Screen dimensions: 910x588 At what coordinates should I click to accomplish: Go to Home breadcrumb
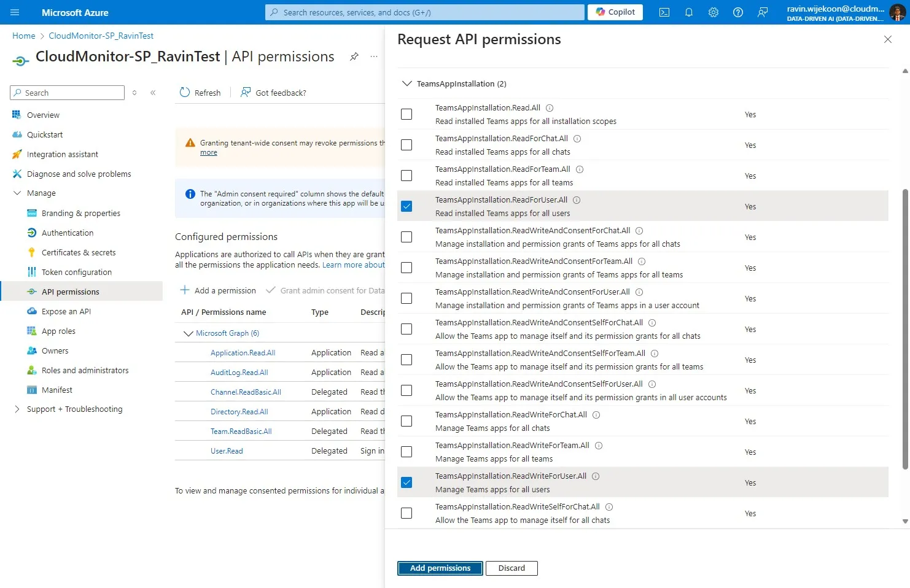24,36
